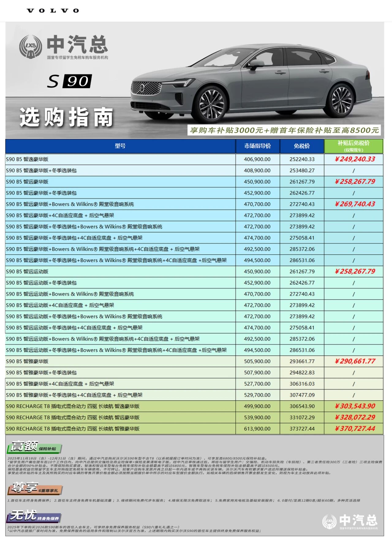Click the 享购车补贴3000元 promotion banner
Image resolution: width=392 pixels, height=539 pixels.
[284, 130]
